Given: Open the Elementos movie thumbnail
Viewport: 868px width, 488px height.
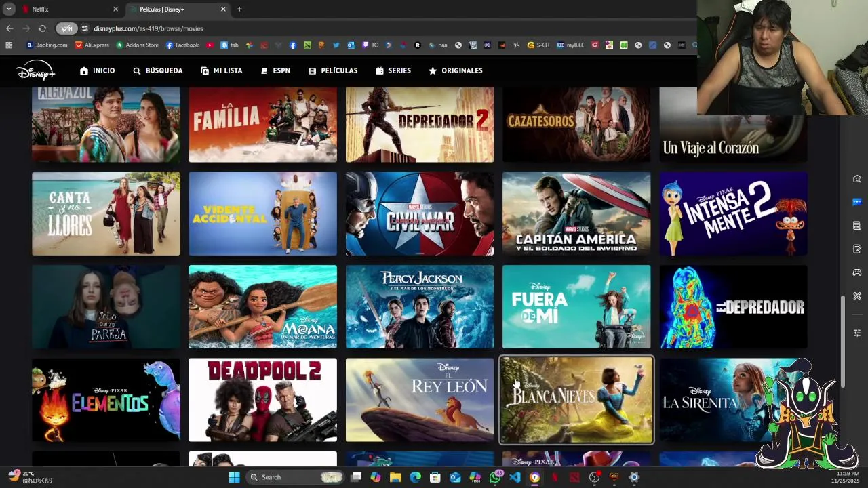Looking at the screenshot, I should pos(106,400).
